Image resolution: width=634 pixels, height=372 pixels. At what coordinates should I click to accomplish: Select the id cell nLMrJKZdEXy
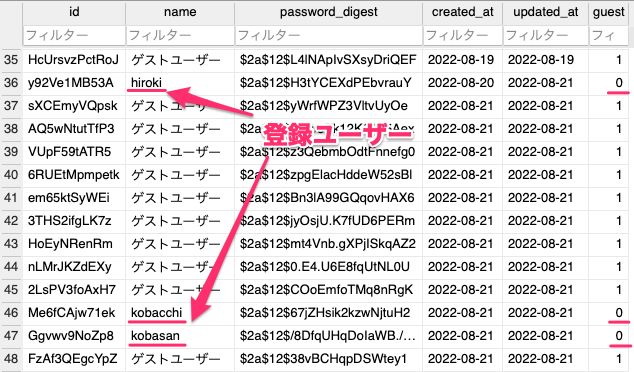point(74,267)
